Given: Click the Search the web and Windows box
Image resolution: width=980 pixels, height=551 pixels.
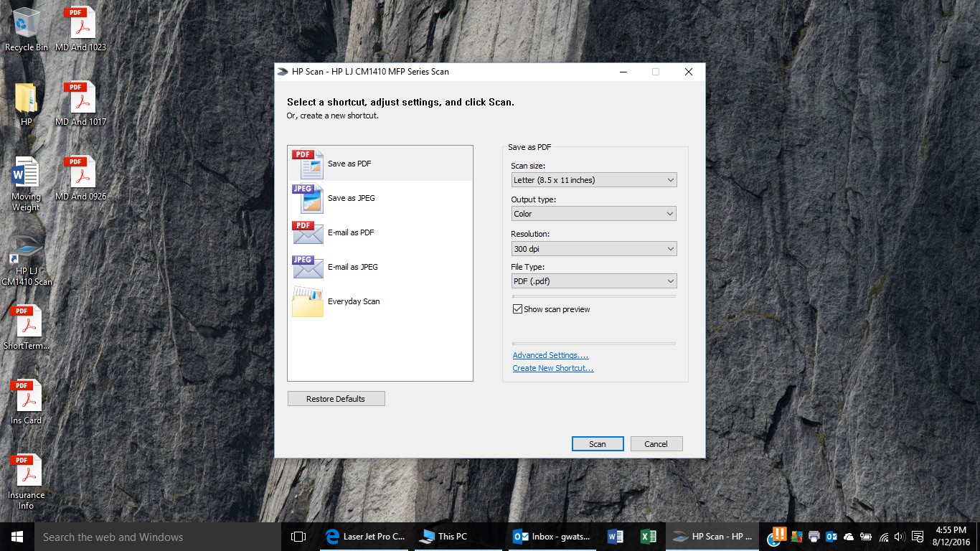Looking at the screenshot, I should 158,537.
